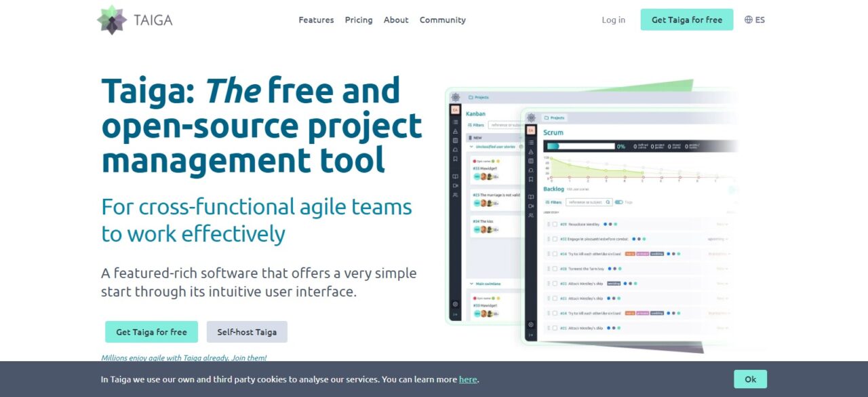Click the NEW column header in Kanban
Viewport: 868px width, 397px height.
point(493,138)
